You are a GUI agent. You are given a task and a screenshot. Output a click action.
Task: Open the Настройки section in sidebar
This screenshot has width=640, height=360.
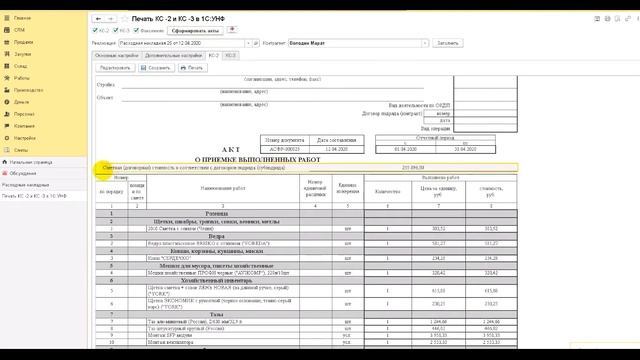(24, 138)
